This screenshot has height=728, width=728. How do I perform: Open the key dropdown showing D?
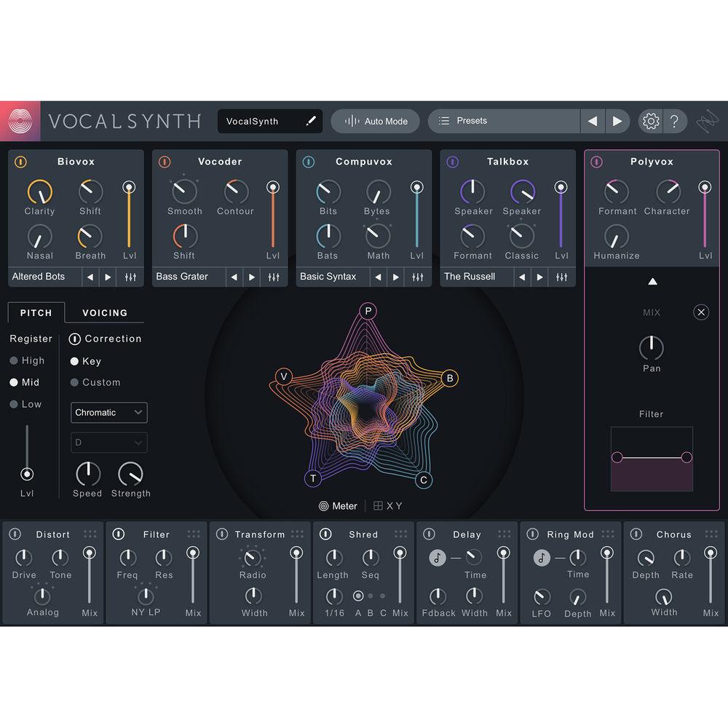tap(108, 443)
